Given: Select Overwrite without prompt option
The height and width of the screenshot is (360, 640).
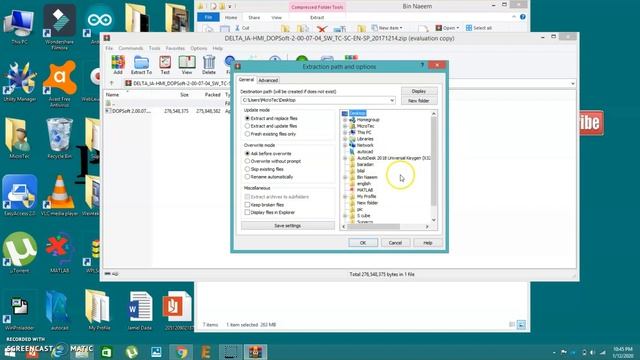Looking at the screenshot, I should (273, 161).
